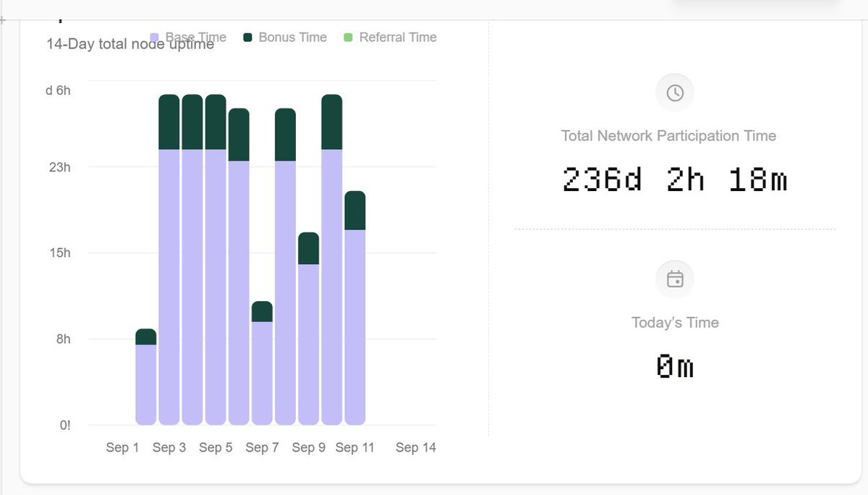This screenshot has height=495, width=868.
Task: Select the Sep 2 uptime bar
Action: (x=146, y=377)
